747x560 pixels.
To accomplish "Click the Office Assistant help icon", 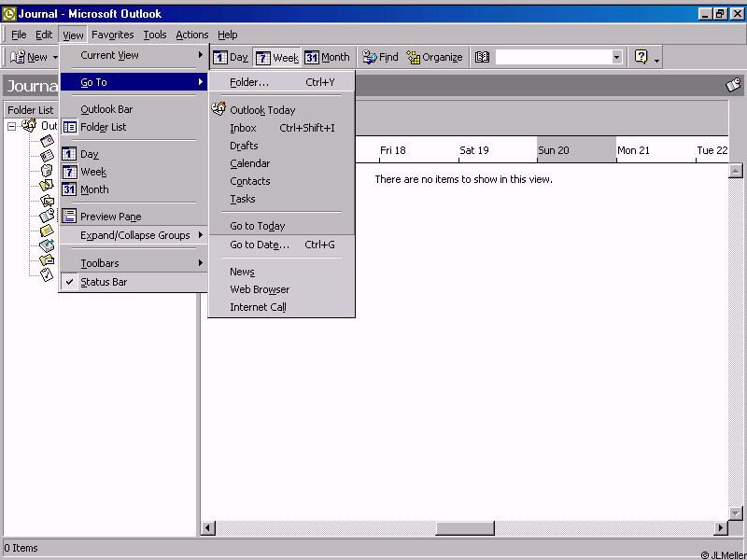I will [x=641, y=57].
